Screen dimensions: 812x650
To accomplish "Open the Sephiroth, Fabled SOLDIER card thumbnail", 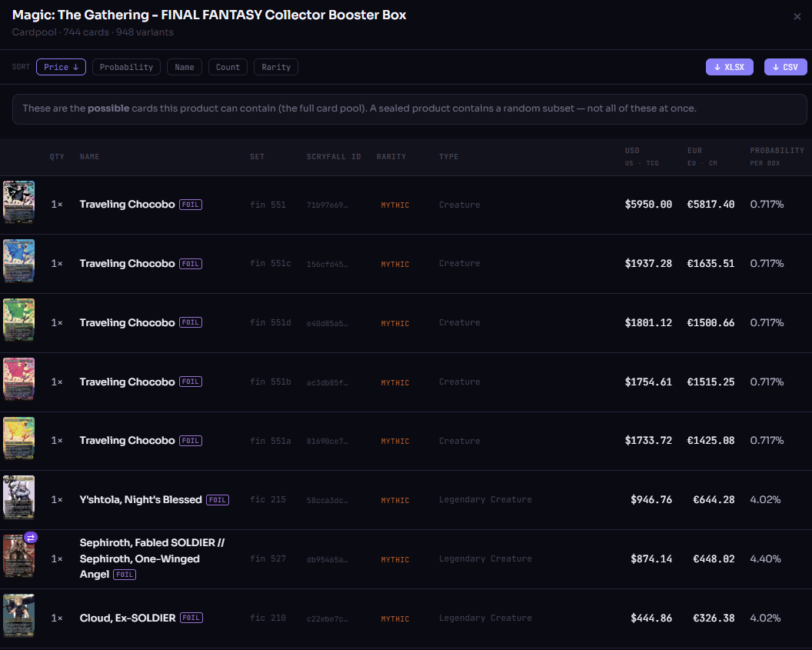I will click(19, 556).
